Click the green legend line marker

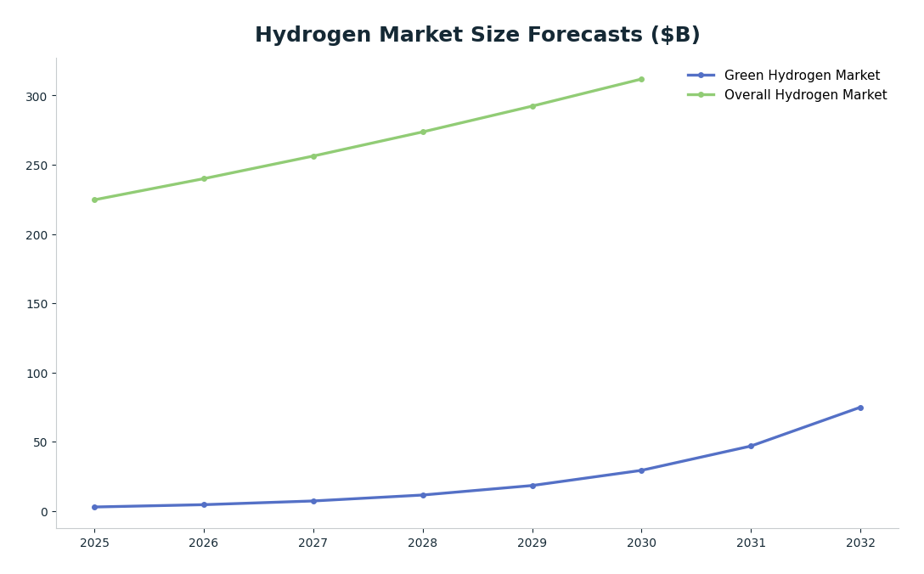(701, 95)
